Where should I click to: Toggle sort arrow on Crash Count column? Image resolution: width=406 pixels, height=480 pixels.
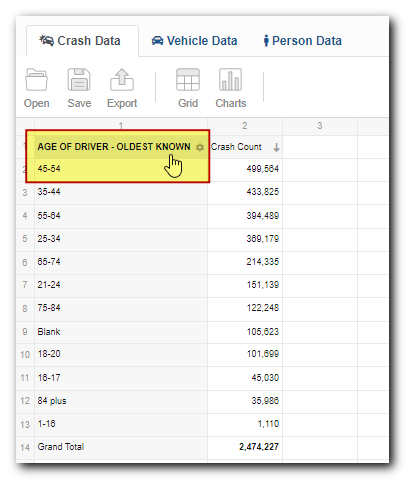[x=276, y=147]
